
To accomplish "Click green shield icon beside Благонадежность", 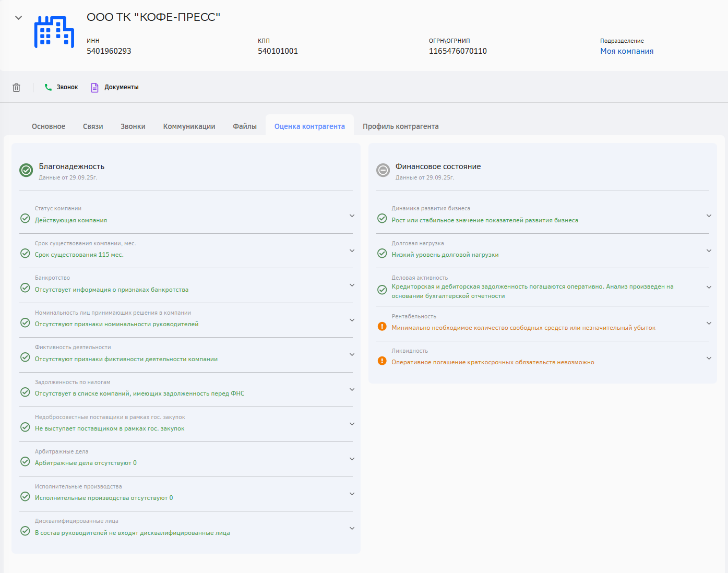I will (x=26, y=170).
